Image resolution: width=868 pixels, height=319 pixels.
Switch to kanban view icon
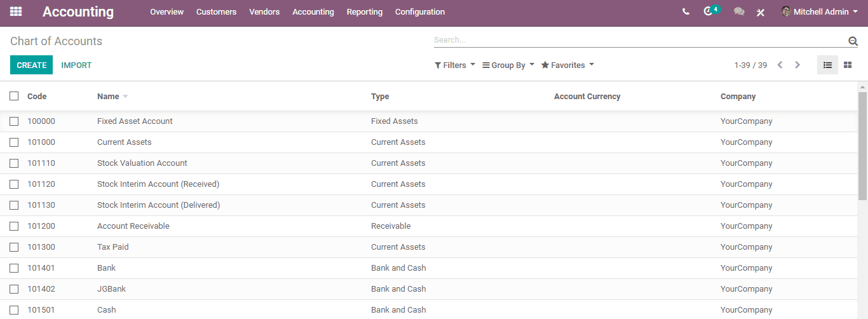[848, 65]
